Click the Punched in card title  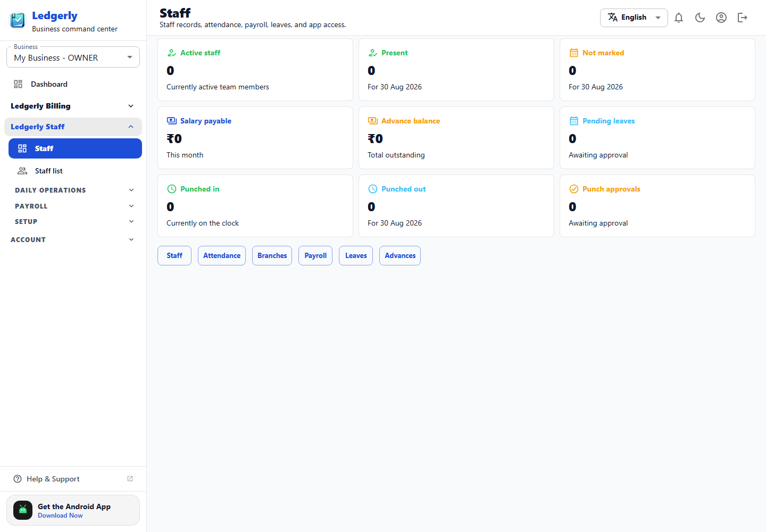(x=199, y=189)
